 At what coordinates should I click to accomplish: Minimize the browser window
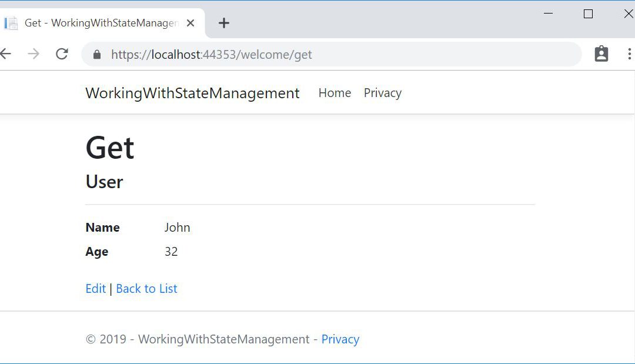[x=549, y=14]
